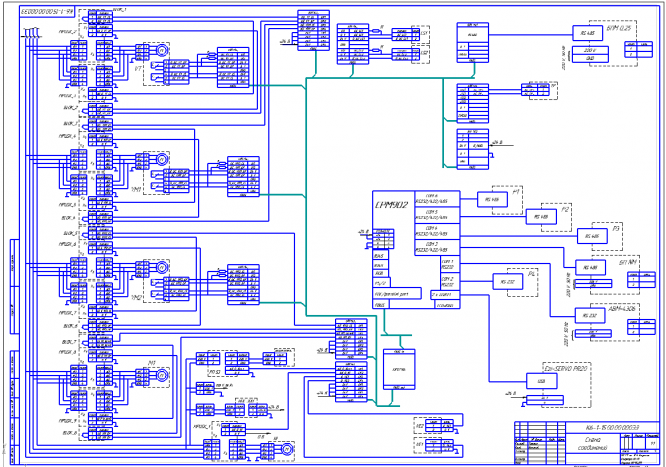Click the motor symbol labeled M1
Viewport: 666px width, 467px height.
click(x=161, y=376)
